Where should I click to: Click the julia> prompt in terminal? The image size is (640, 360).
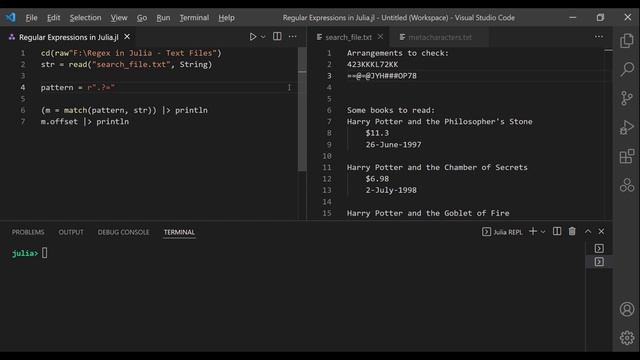click(25, 253)
